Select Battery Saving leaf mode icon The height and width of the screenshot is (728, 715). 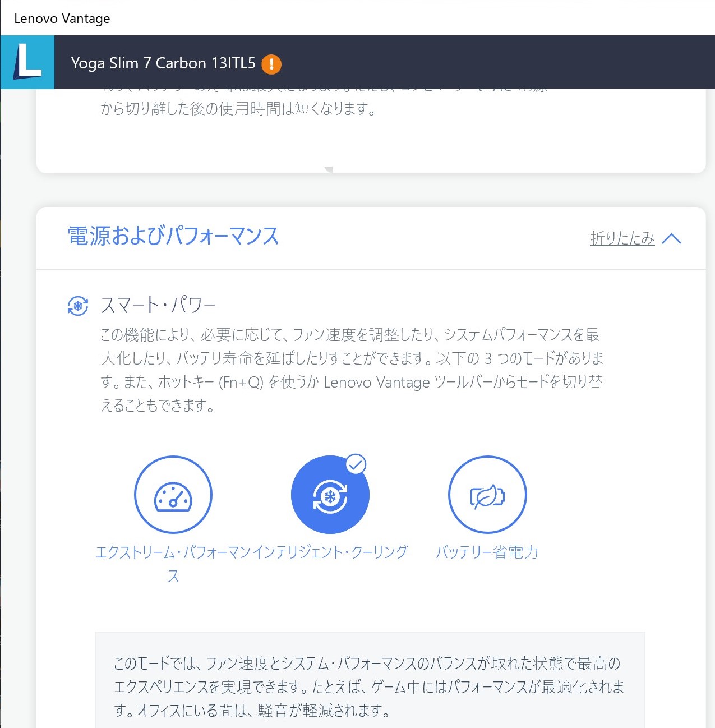(x=487, y=495)
